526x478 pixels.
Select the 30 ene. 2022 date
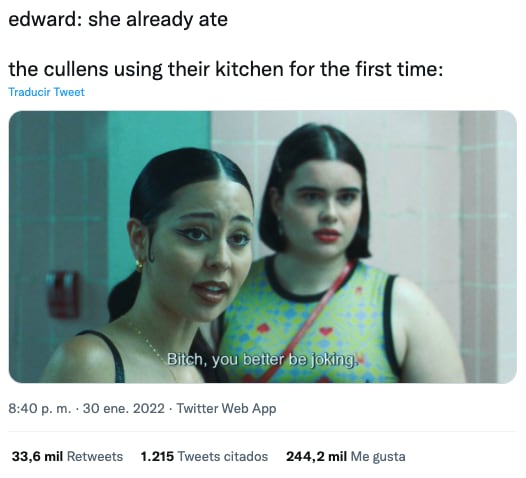pyautogui.click(x=123, y=408)
